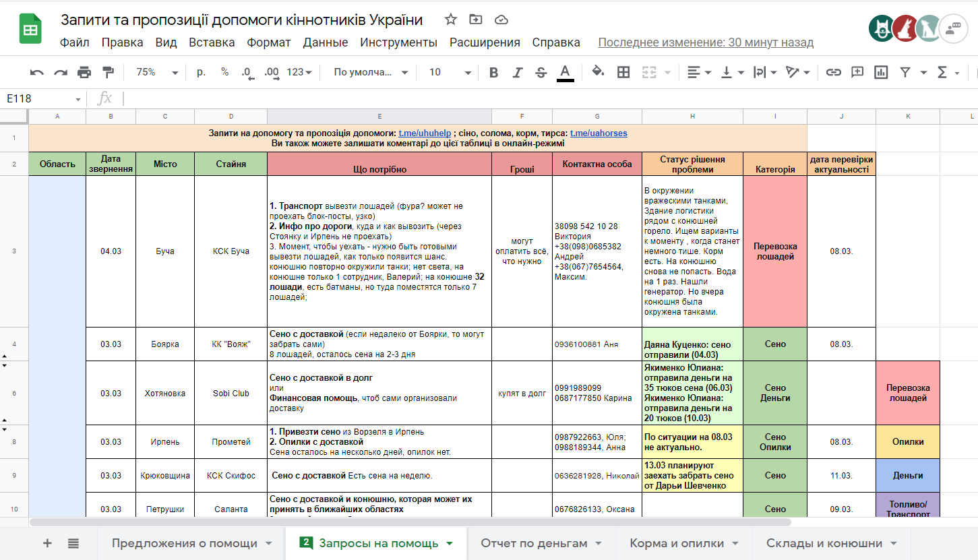
Task: Open Запросы на помощь tab dropdown arrow
Action: 450,543
